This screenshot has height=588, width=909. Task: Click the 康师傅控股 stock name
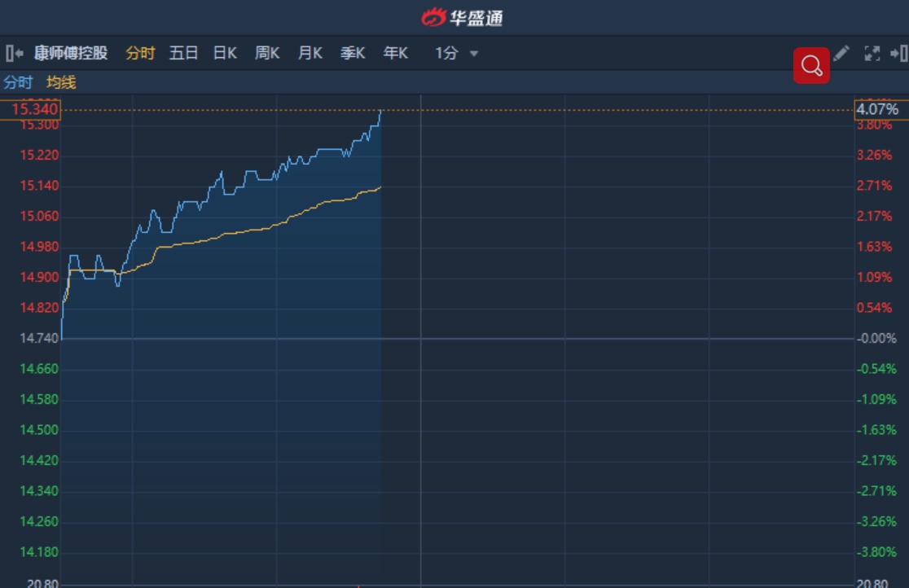point(71,54)
